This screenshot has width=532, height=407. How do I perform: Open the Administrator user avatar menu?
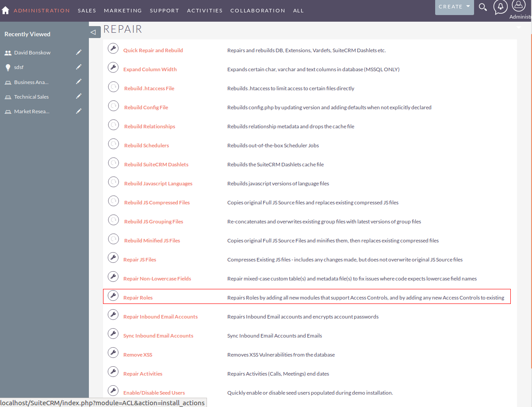(x=518, y=6)
